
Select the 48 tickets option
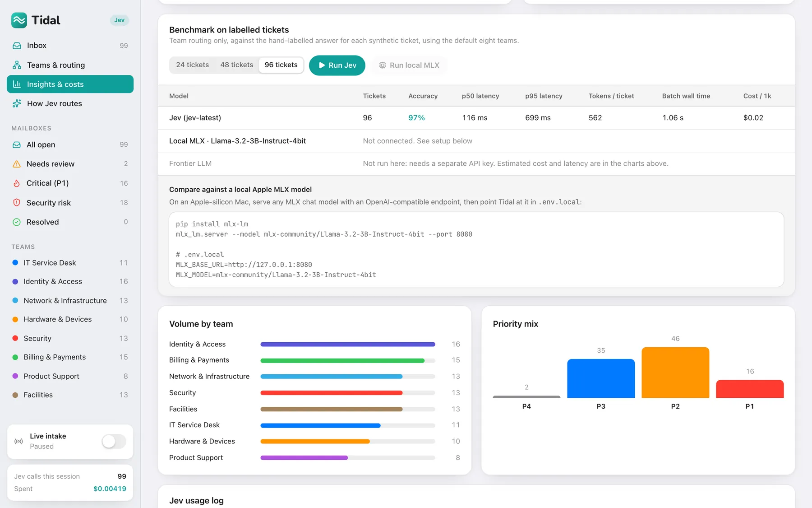236,65
